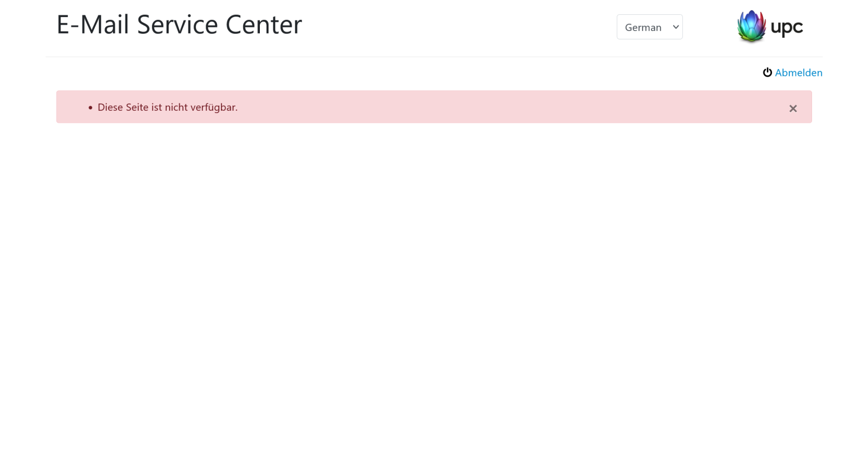
Task: Click the upc wordmark text
Action: point(786,27)
